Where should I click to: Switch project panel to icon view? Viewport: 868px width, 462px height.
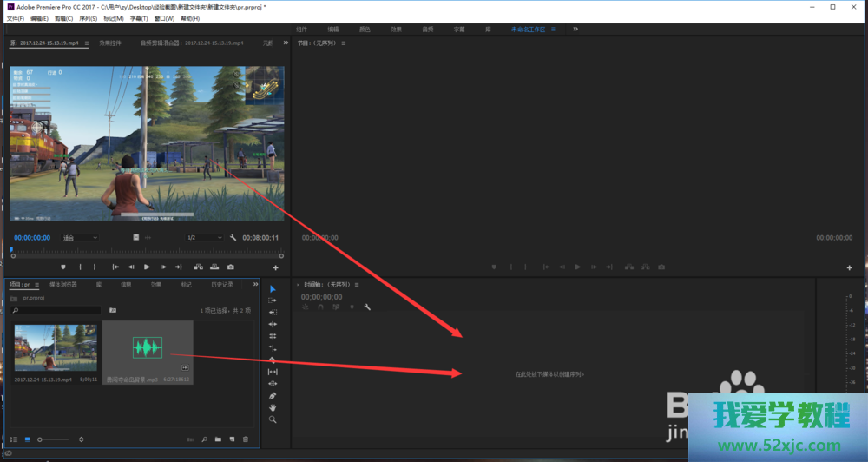click(26, 440)
